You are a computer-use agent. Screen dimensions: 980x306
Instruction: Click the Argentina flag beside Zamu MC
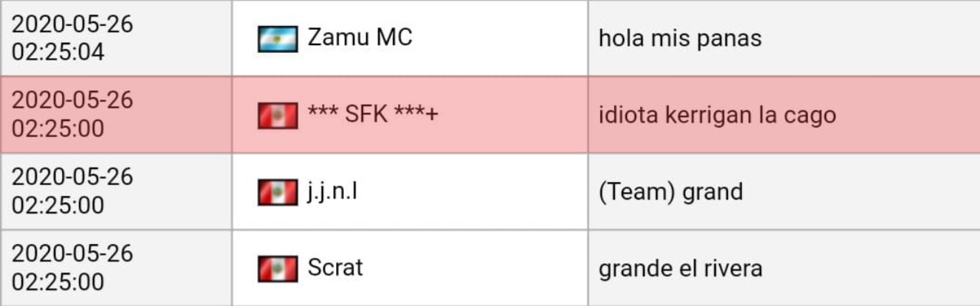click(x=277, y=38)
